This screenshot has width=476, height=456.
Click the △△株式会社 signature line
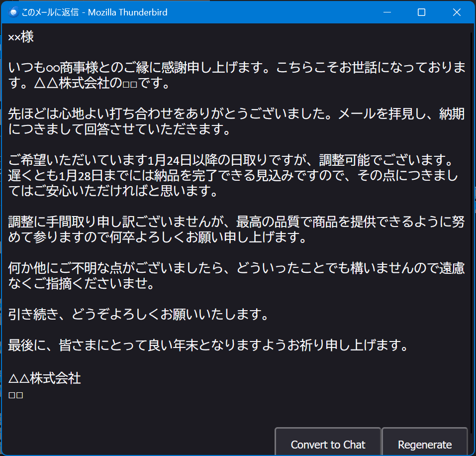[x=45, y=378]
